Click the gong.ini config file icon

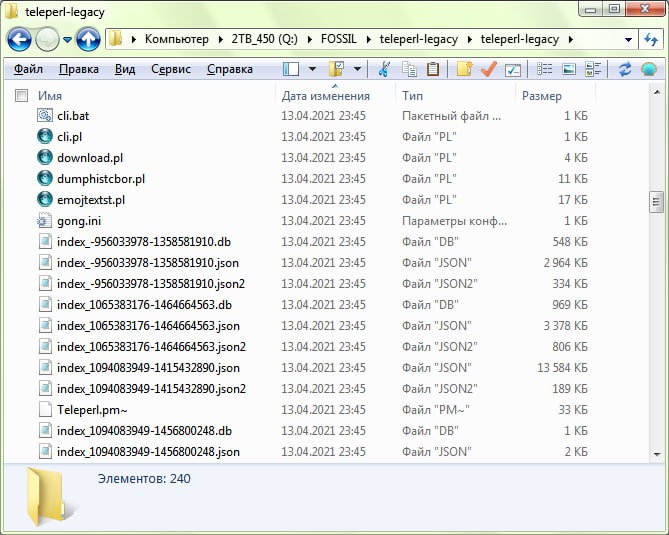[x=45, y=221]
